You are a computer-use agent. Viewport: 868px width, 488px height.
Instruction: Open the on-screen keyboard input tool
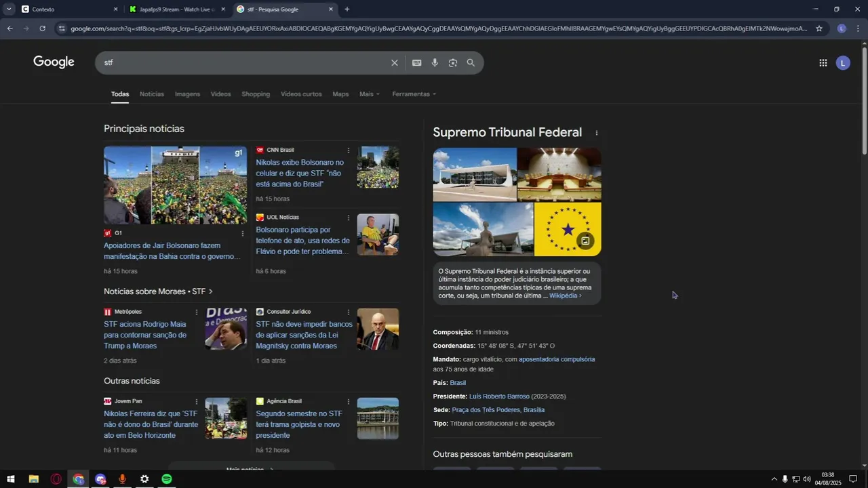(416, 63)
